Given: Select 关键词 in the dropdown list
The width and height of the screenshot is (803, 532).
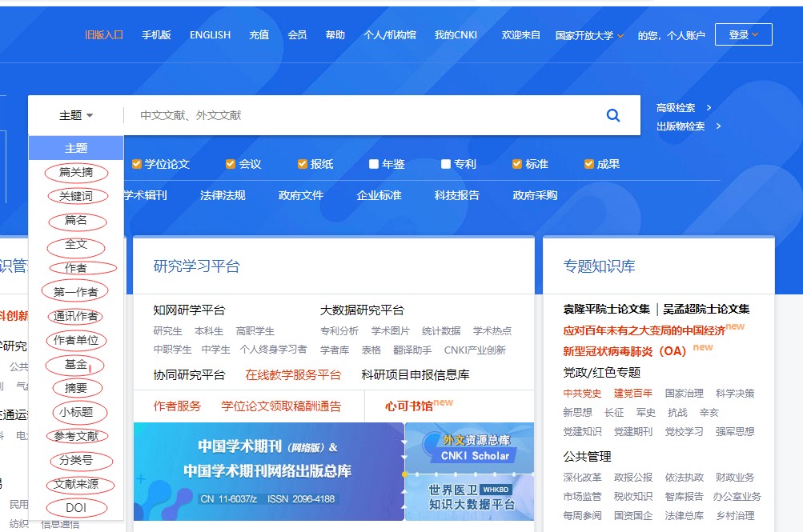Looking at the screenshot, I should pyautogui.click(x=76, y=197).
